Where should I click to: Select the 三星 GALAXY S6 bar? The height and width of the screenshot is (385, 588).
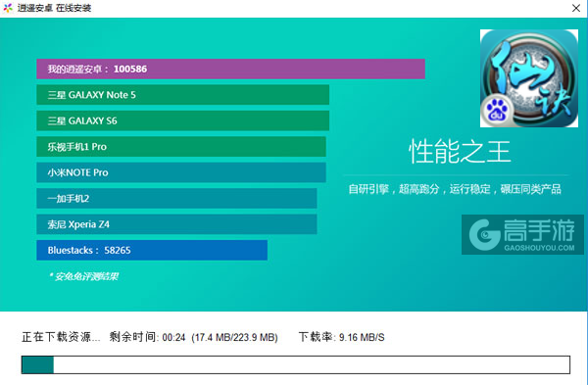[x=182, y=120]
